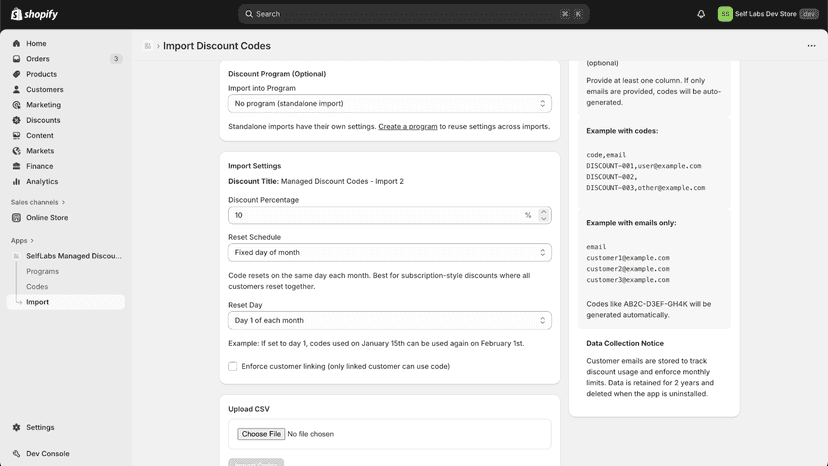Screen dimensions: 828x466
Task: Click the 'Import Discount Codes' page title
Action: click(217, 46)
